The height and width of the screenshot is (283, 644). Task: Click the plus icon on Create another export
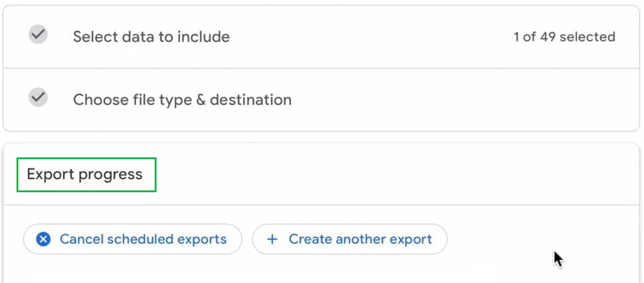[272, 239]
